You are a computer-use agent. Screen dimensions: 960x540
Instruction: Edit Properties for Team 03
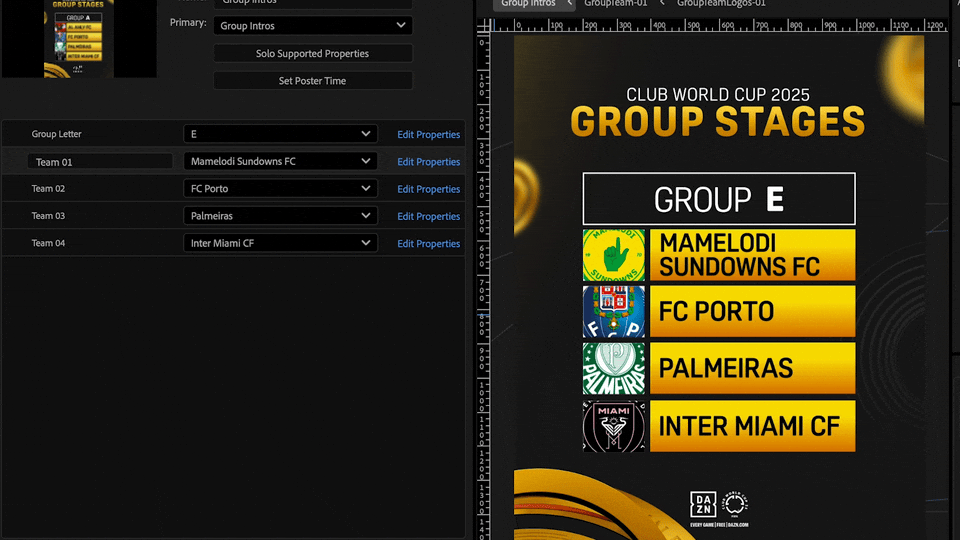click(429, 216)
